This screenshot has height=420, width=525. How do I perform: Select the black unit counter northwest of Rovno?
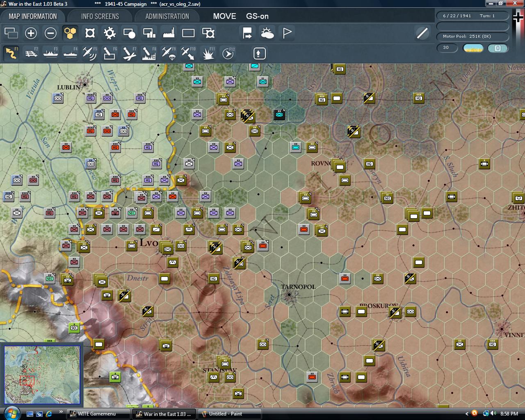[279, 115]
